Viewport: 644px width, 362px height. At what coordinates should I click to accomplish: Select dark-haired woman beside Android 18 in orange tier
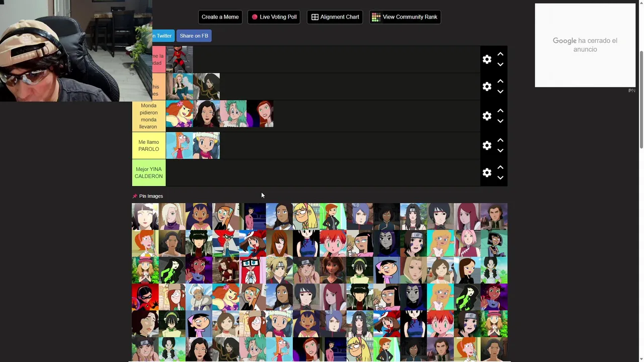click(206, 86)
